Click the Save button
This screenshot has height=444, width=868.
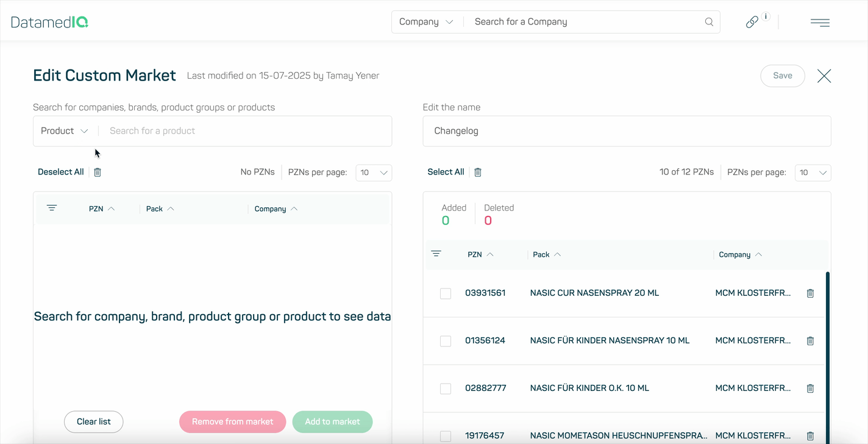(x=782, y=76)
